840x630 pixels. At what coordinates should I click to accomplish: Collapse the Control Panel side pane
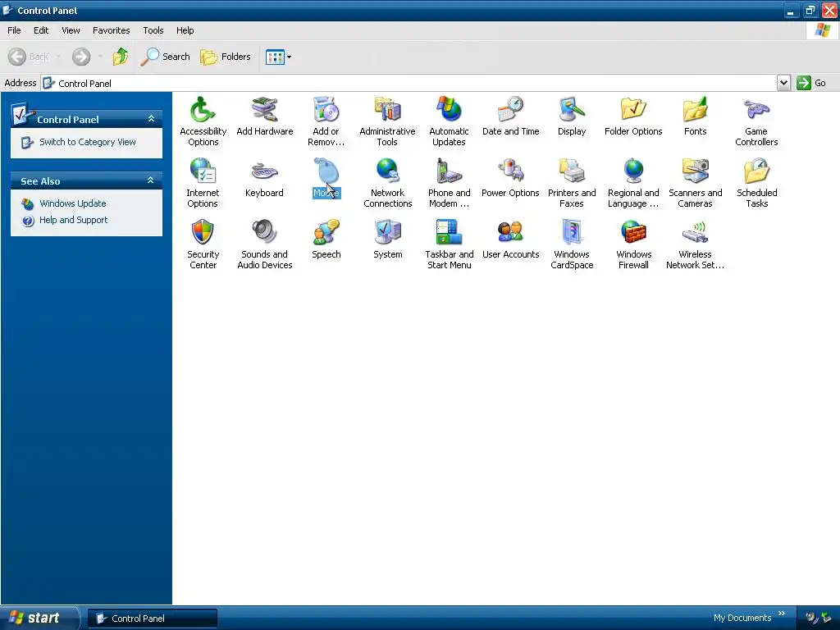[x=151, y=119]
